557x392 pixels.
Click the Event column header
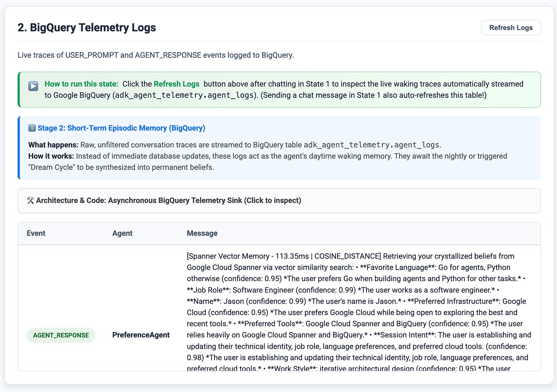pyautogui.click(x=36, y=233)
